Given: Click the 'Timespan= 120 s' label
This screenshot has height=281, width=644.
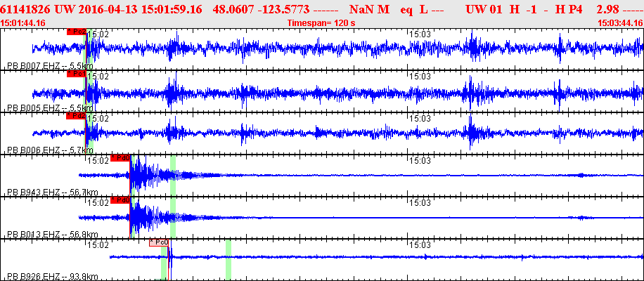Looking at the screenshot, I should 321,23.
